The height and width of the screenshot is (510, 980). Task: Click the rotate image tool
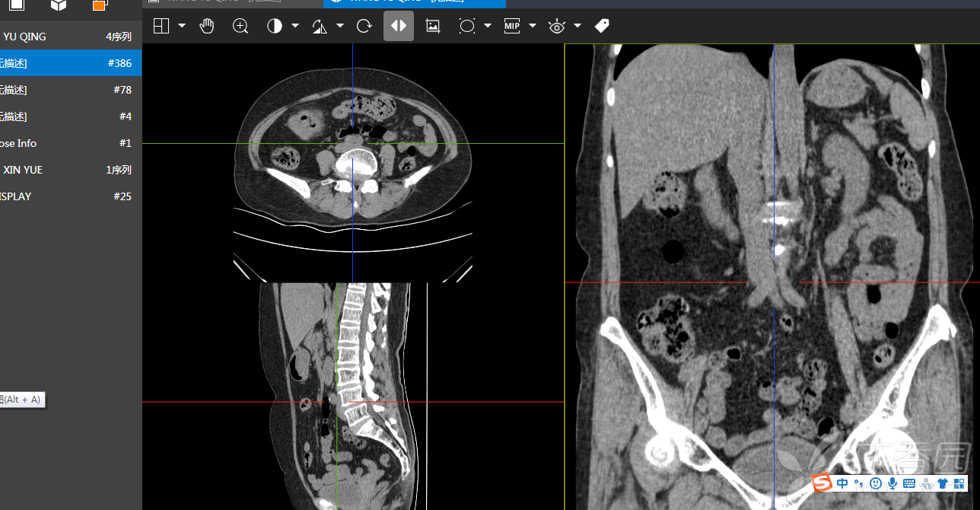click(364, 26)
